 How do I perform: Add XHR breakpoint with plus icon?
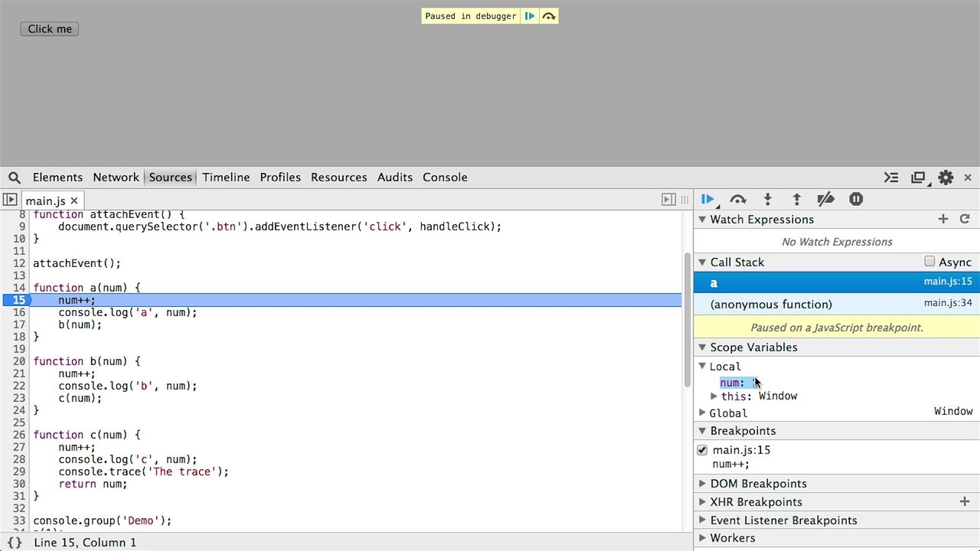coord(965,502)
